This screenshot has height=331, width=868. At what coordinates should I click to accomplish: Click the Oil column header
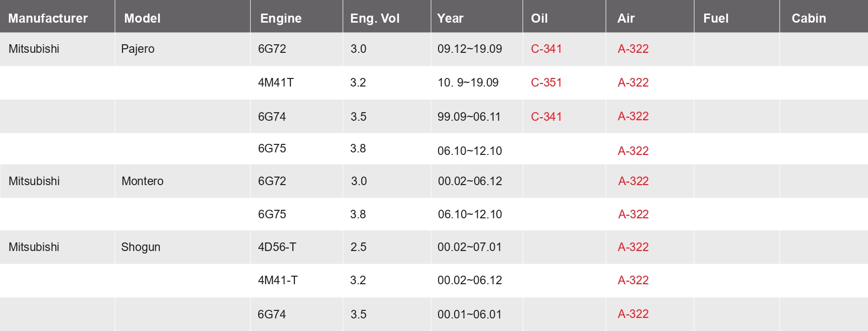(x=539, y=19)
